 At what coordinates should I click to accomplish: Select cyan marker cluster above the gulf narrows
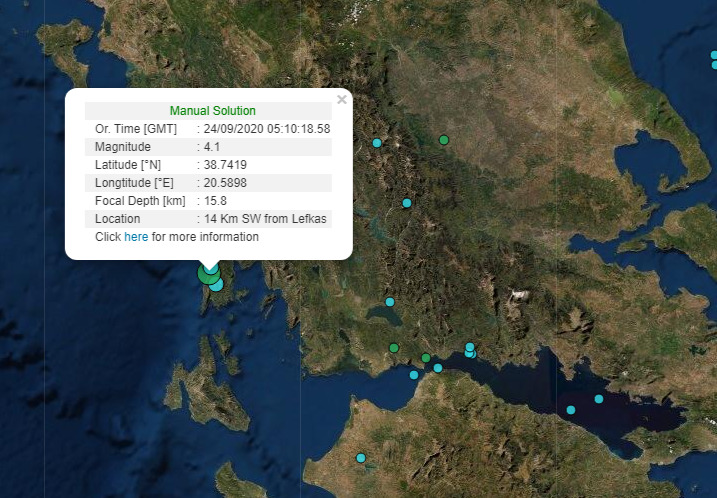click(x=470, y=351)
